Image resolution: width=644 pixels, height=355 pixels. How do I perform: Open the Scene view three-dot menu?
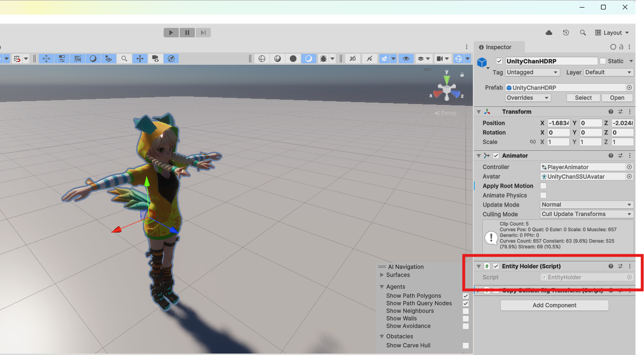click(467, 47)
